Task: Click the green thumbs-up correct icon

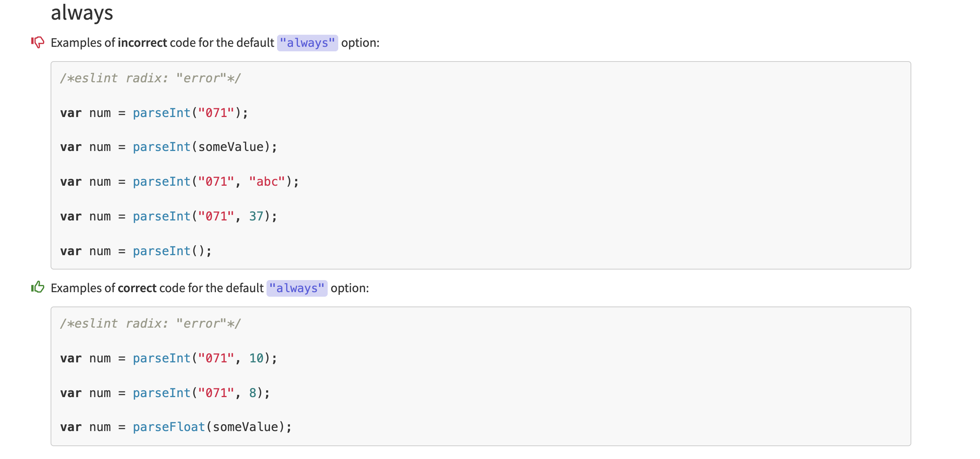Action: [38, 287]
